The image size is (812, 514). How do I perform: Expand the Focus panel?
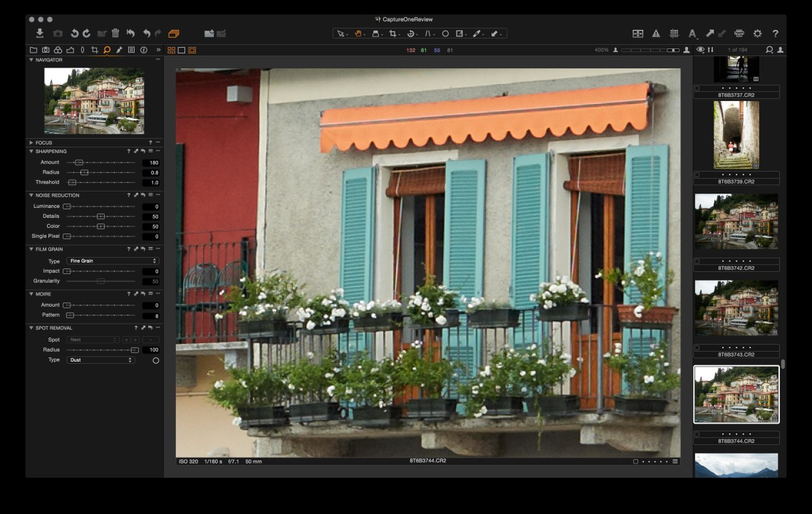pyautogui.click(x=31, y=142)
